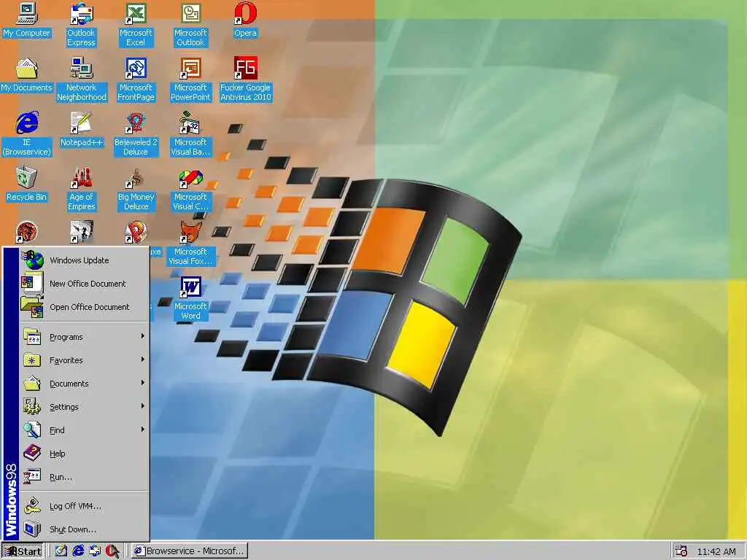Select the Microsoft Word desktop shortcut
The image size is (747, 560).
[x=190, y=298]
